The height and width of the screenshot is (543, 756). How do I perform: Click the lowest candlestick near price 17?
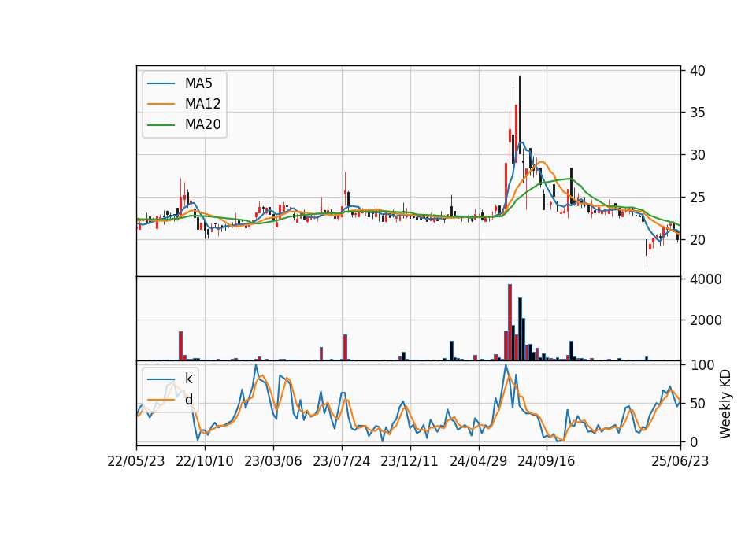647,253
